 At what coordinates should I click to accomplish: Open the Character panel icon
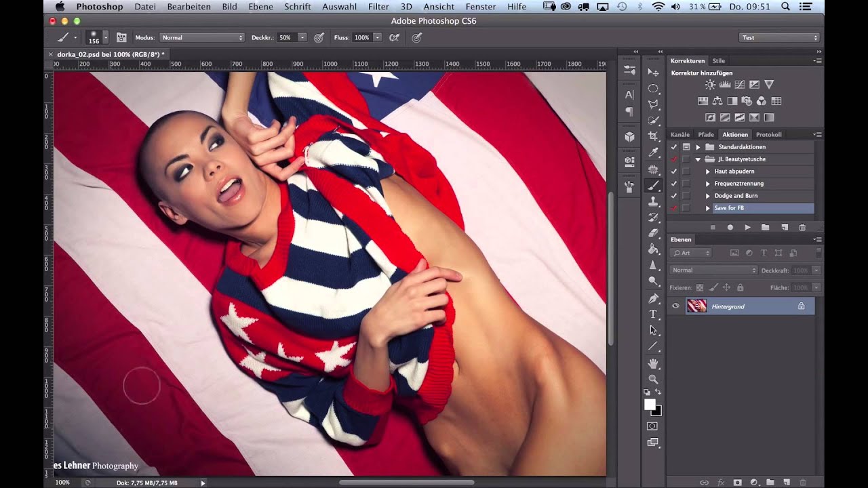tap(629, 95)
